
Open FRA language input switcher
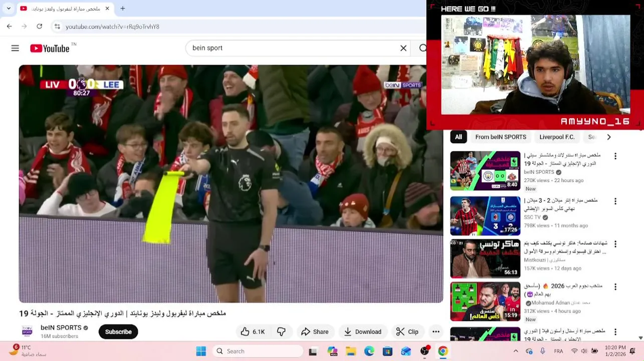coord(558,351)
